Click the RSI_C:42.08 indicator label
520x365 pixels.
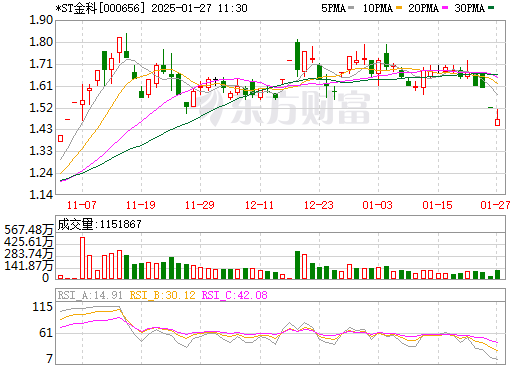tap(235, 295)
